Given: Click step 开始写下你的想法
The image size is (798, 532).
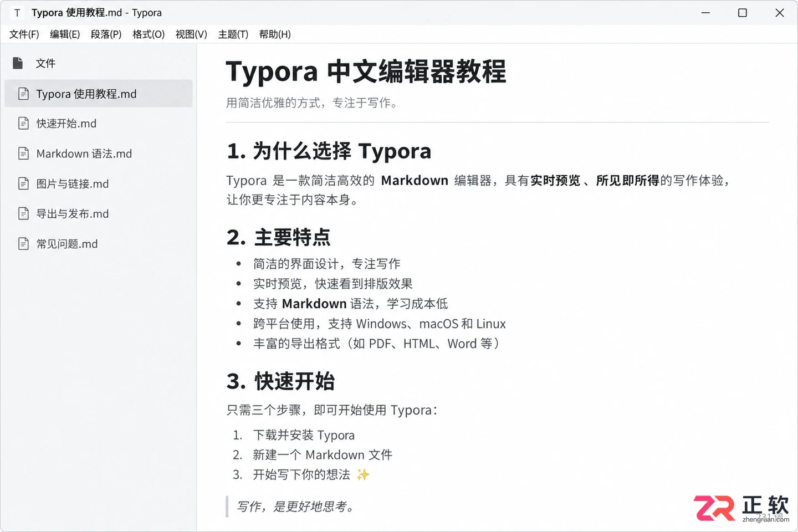Looking at the screenshot, I should [x=301, y=475].
